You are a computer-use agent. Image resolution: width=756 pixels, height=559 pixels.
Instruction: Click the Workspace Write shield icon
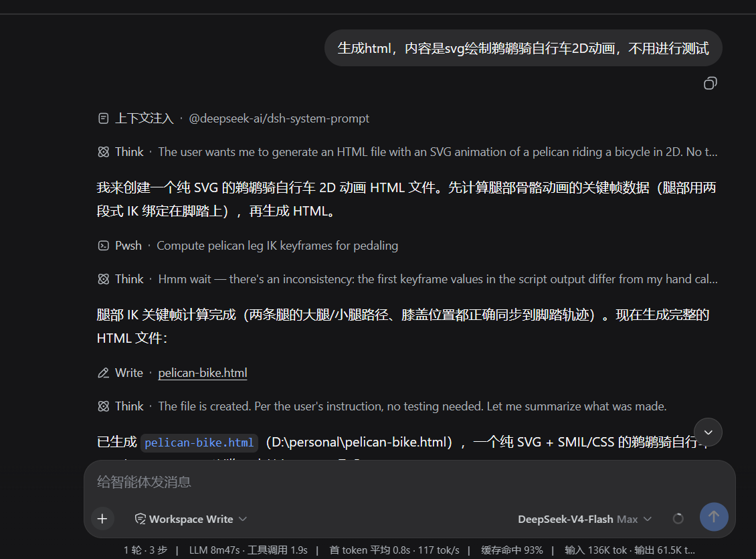140,519
